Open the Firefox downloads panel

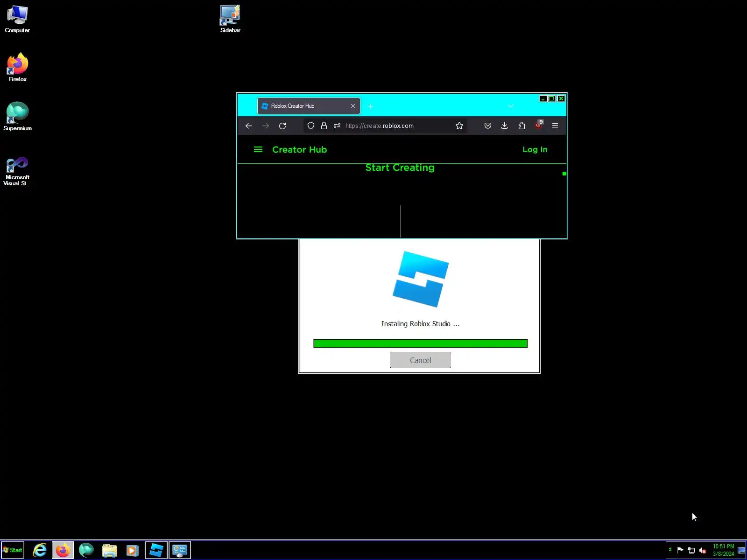(x=505, y=126)
